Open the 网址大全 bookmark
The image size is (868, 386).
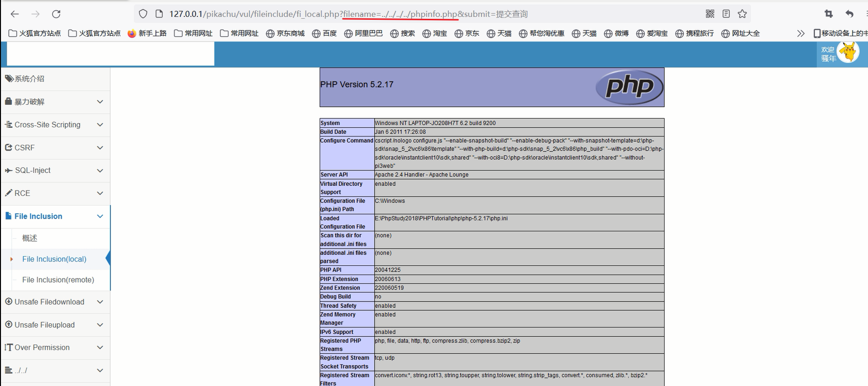[x=741, y=33]
